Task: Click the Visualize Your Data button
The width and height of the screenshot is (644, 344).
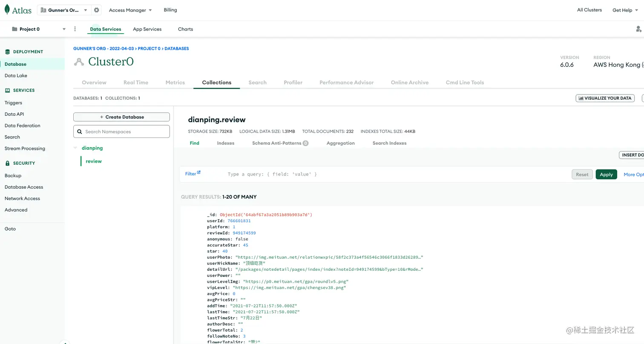Action: [605, 98]
